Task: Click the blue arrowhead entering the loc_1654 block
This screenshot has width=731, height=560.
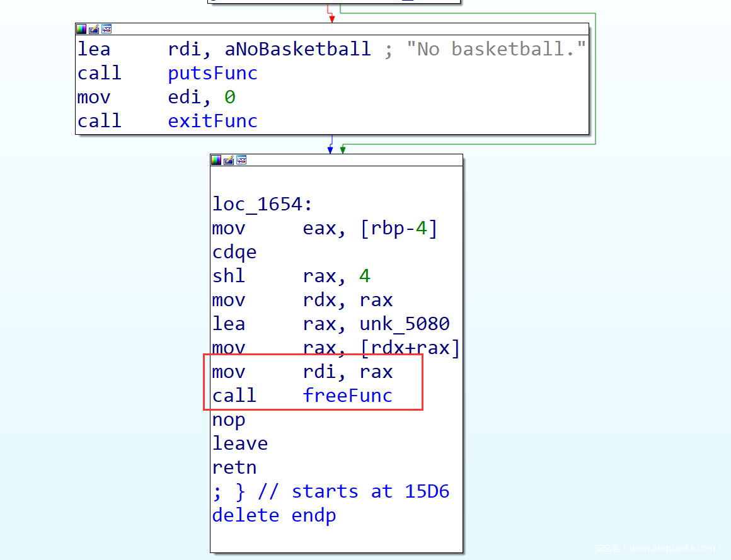Action: [330, 149]
